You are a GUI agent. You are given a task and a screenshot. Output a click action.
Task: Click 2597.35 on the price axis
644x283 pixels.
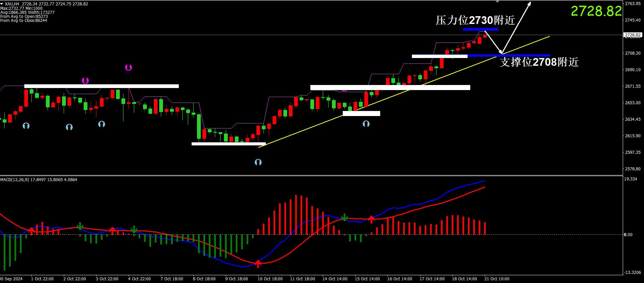click(x=633, y=152)
